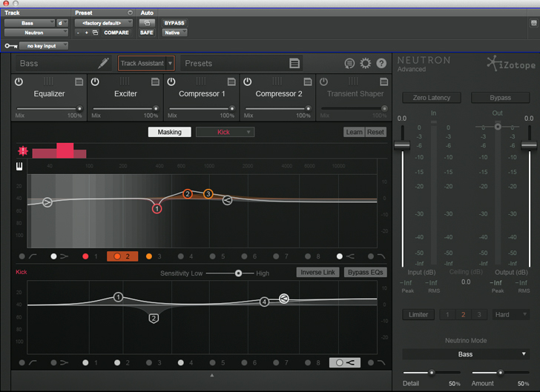Image resolution: width=540 pixels, height=392 pixels.
Task: Click the Learn button
Action: click(x=354, y=132)
